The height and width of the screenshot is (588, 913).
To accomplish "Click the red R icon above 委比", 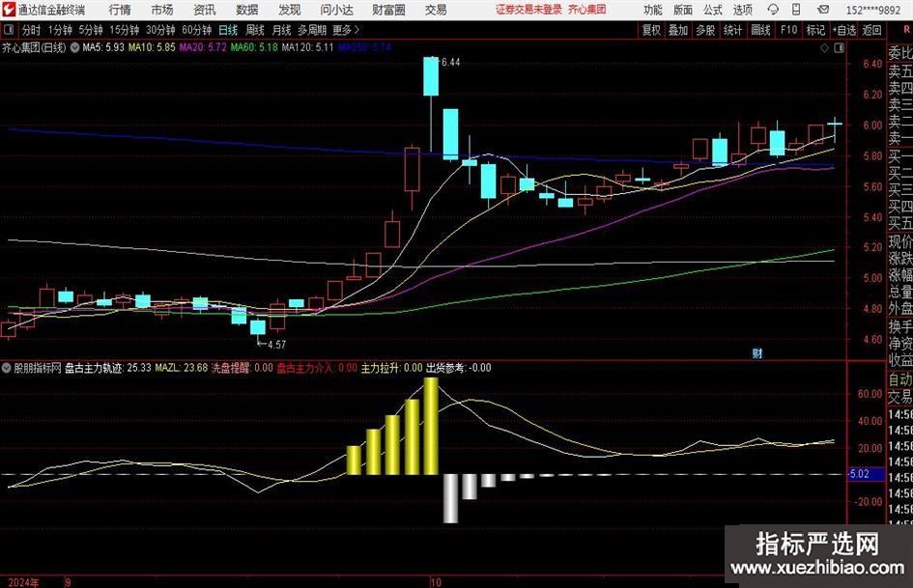I will tap(907, 30).
